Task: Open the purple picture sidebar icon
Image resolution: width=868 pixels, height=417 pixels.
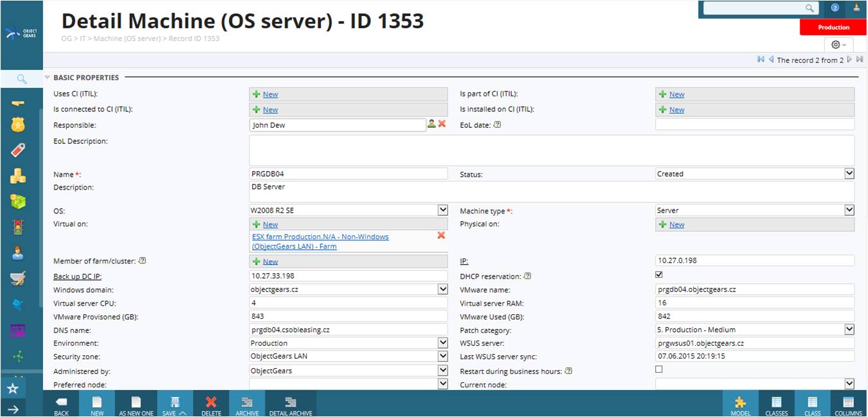Action: pos(18,330)
